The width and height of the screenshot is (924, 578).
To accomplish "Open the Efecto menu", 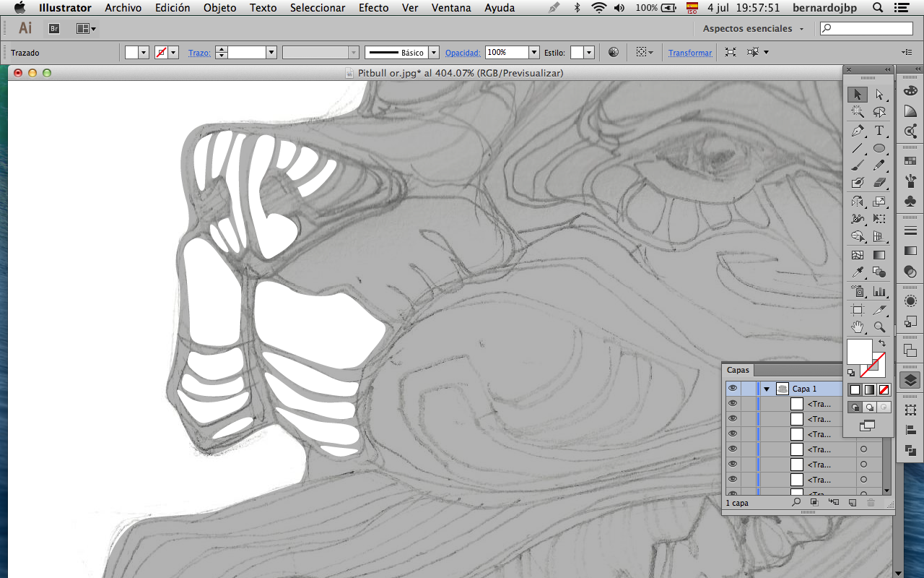I will click(374, 8).
